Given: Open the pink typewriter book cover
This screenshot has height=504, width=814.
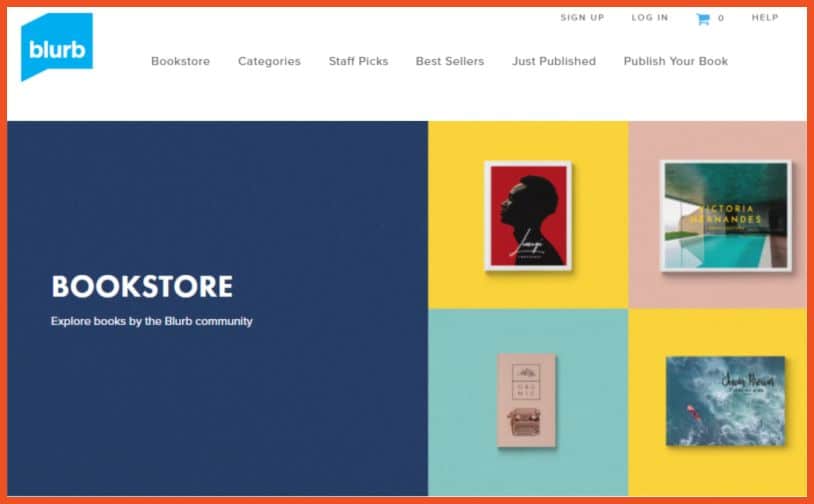Looking at the screenshot, I should click(x=526, y=400).
